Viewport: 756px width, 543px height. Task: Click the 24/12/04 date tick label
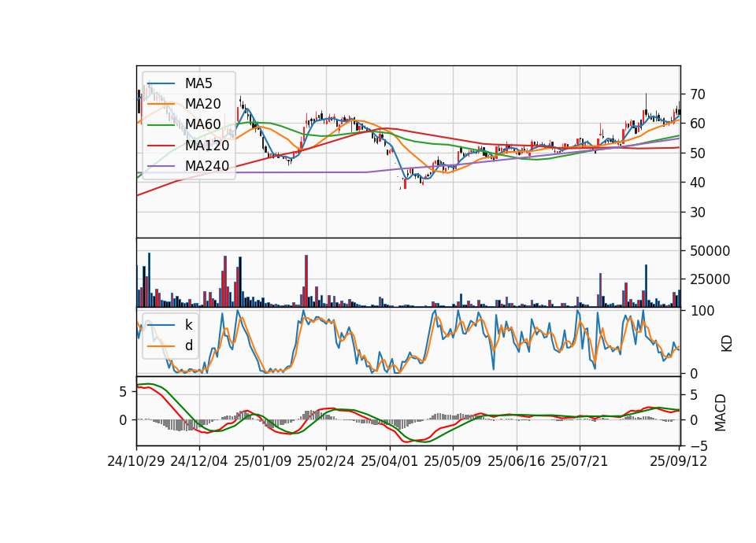coord(199,461)
